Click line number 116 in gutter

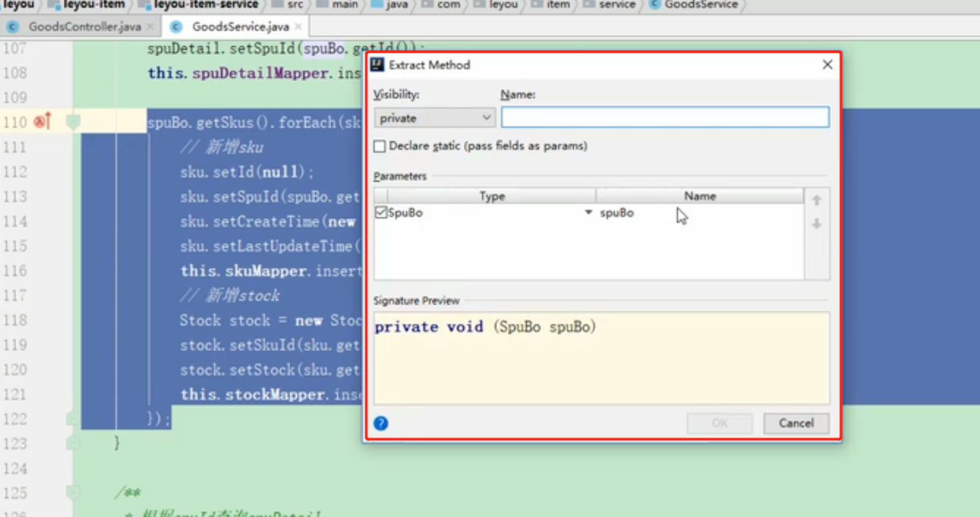pos(14,270)
